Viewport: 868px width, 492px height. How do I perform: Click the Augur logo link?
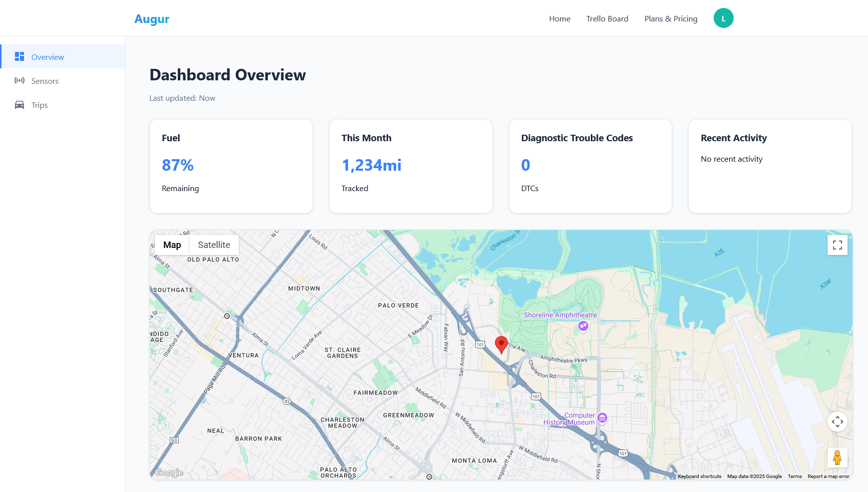pyautogui.click(x=152, y=19)
